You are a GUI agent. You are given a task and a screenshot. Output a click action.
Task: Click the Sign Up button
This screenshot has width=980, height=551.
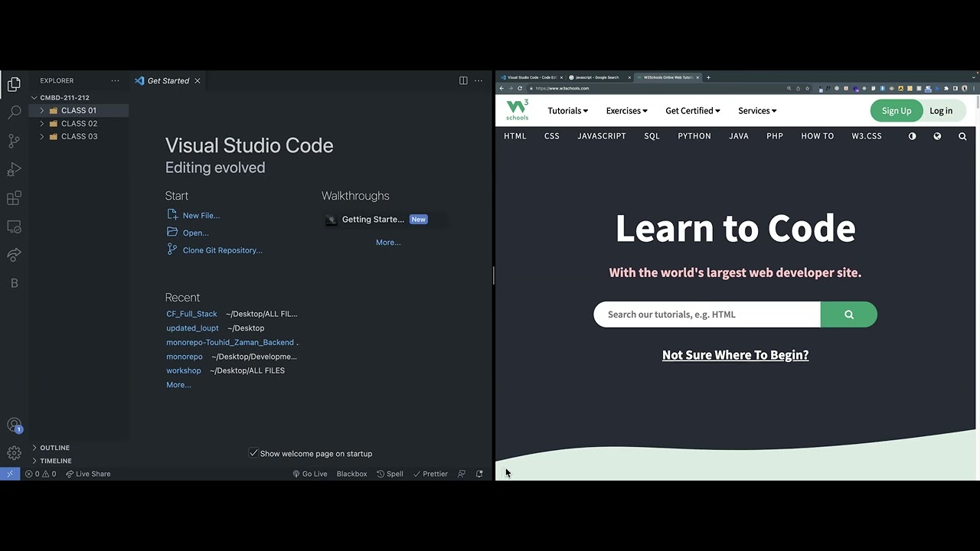click(896, 110)
